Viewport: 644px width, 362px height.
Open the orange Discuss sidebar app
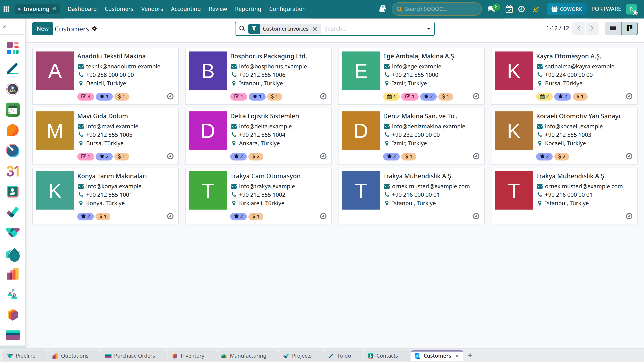coord(12,130)
